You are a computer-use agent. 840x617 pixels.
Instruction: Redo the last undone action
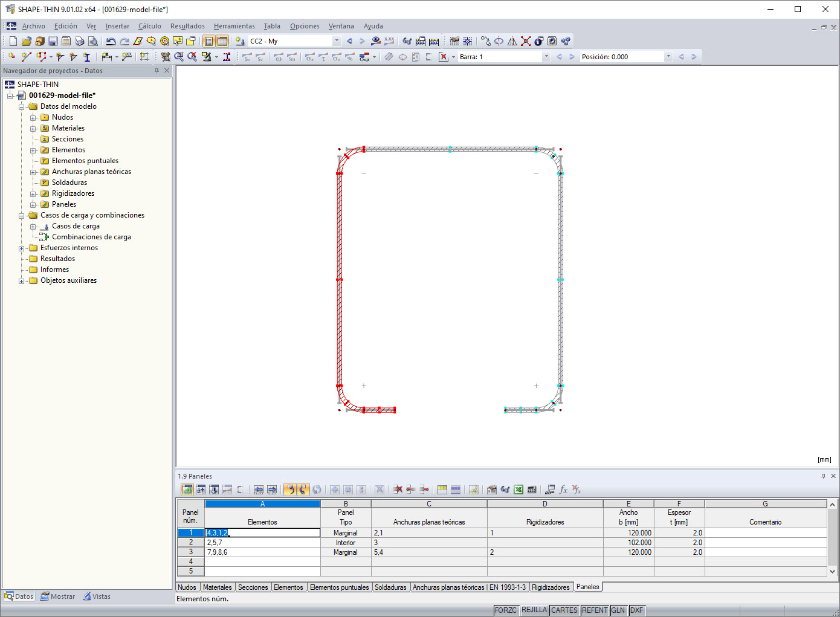[124, 41]
